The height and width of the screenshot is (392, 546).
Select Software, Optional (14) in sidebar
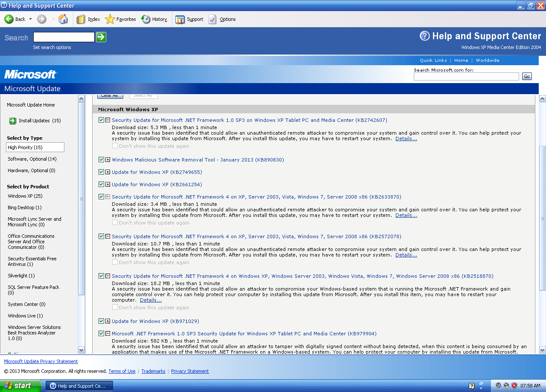tap(32, 159)
